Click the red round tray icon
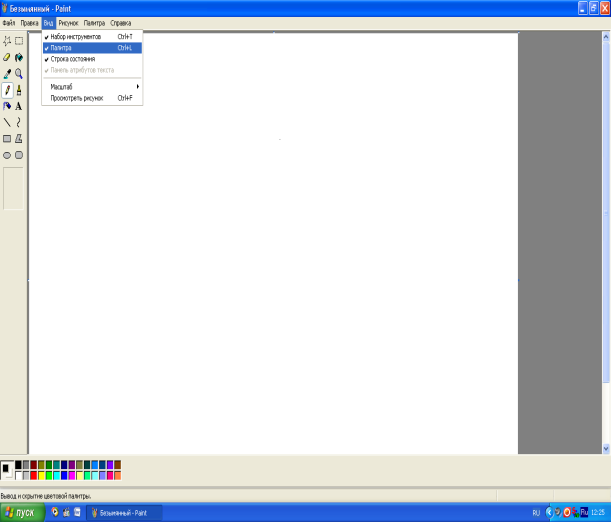Screen dimensions: 611x522 pyautogui.click(x=567, y=513)
